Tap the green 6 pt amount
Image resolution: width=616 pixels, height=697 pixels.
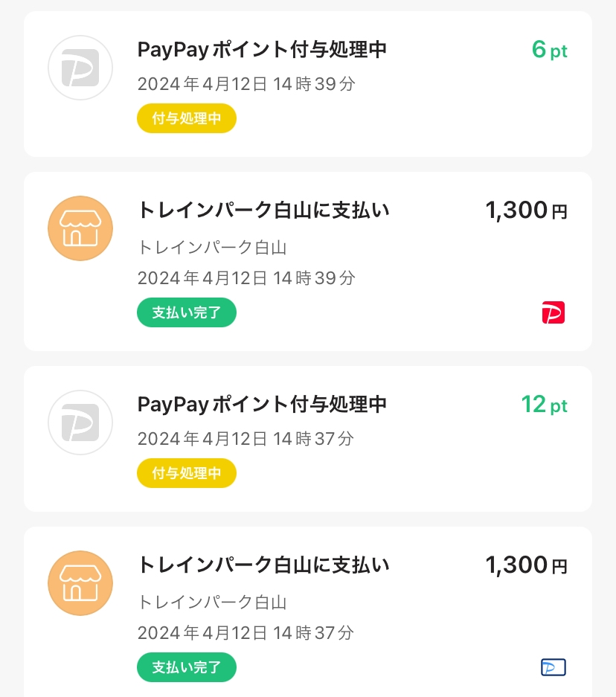pyautogui.click(x=549, y=50)
